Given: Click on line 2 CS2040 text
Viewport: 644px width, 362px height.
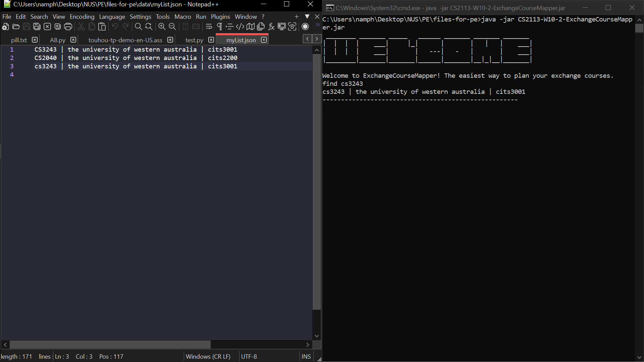Looking at the screenshot, I should 46,58.
